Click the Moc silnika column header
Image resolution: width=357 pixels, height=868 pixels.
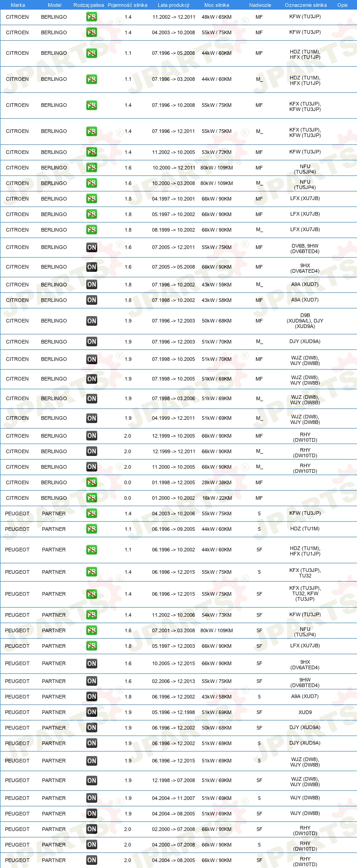tap(217, 5)
